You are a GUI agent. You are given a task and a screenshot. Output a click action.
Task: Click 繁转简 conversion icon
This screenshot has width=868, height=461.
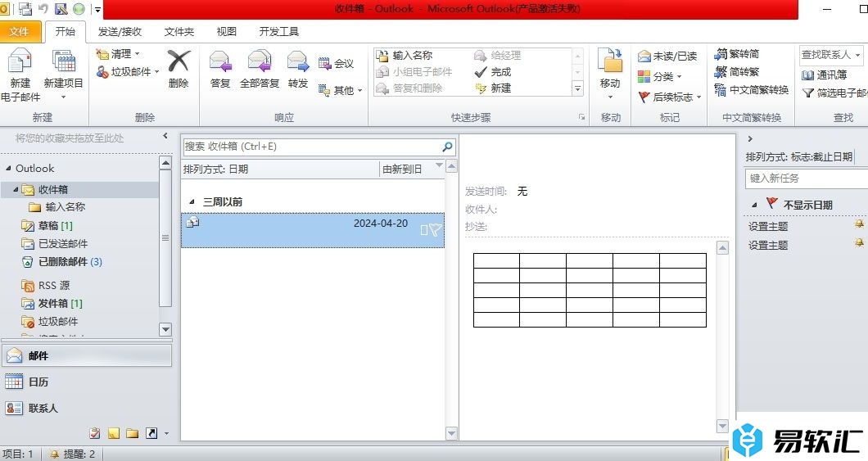coord(721,54)
